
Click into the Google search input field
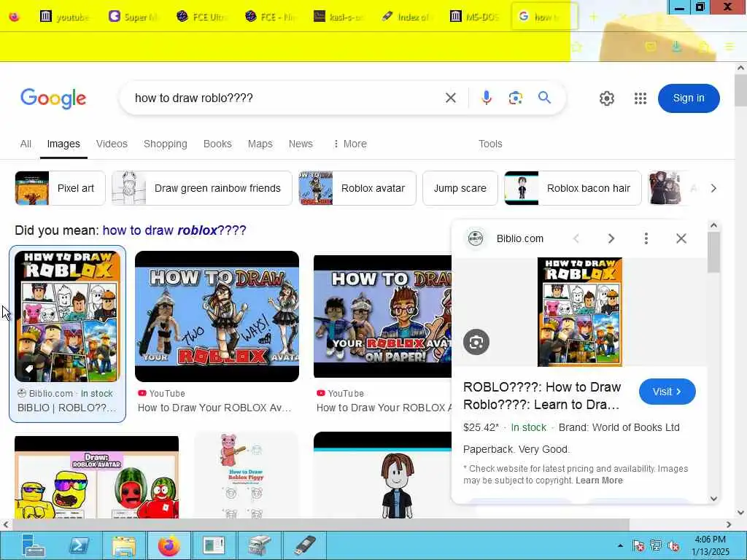(286, 98)
